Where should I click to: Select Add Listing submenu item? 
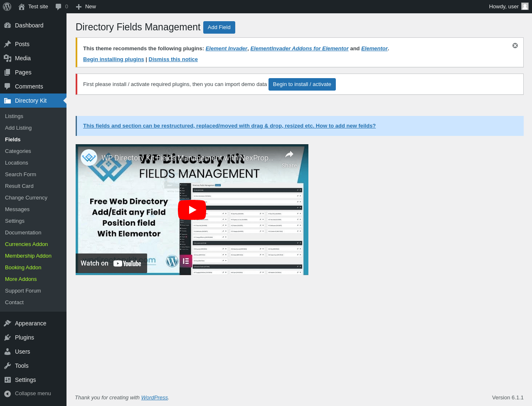tap(18, 128)
